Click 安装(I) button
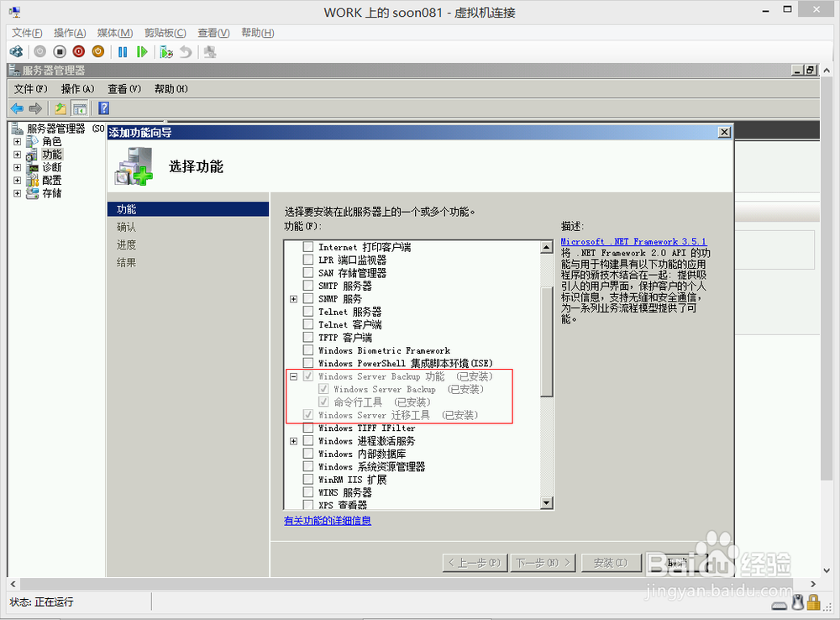840x620 pixels. click(611, 563)
